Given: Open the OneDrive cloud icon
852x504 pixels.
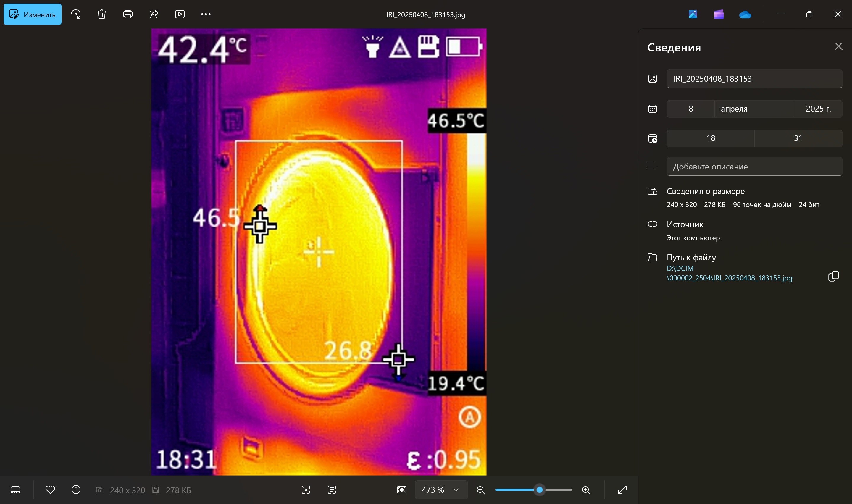Looking at the screenshot, I should pos(745,14).
